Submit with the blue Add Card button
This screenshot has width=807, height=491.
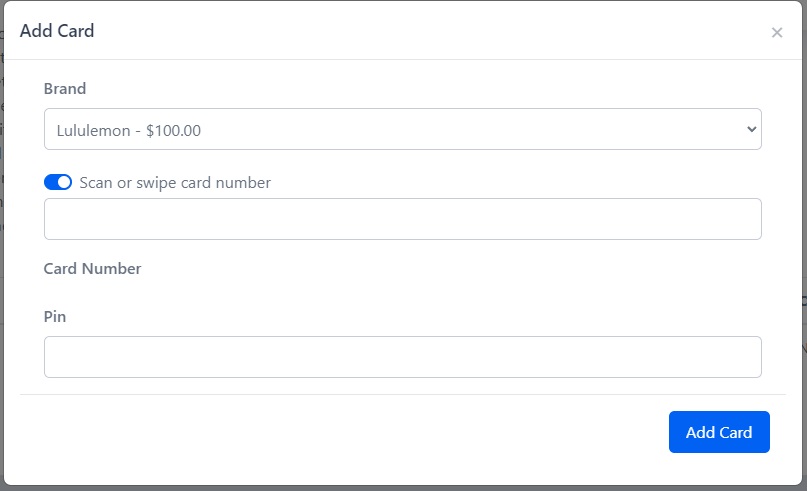pos(719,432)
